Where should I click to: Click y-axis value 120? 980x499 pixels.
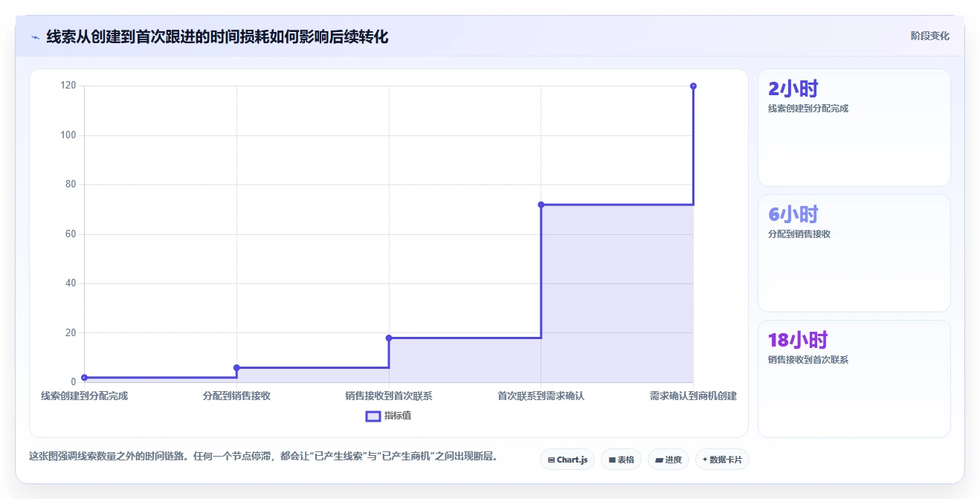tap(68, 86)
